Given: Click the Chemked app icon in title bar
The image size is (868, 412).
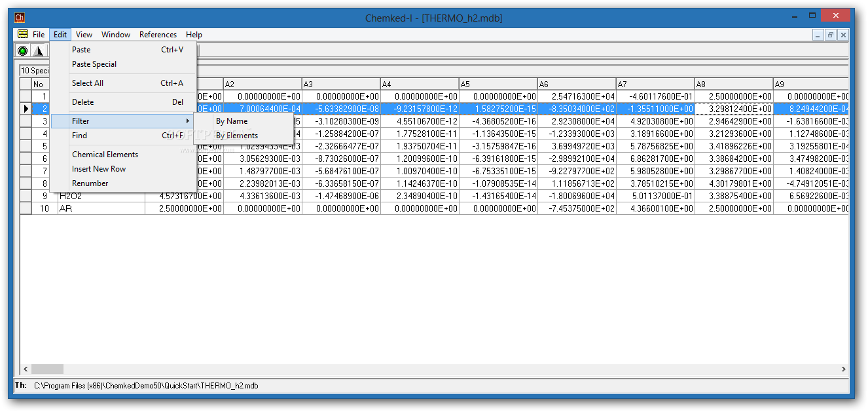Looking at the screenshot, I should (20, 18).
